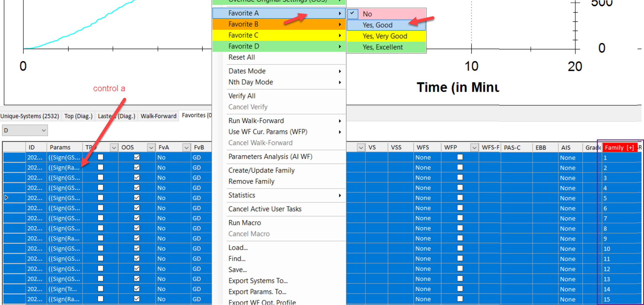Click the Params column header
Image resolution: width=644 pixels, height=305 pixels.
(60, 147)
